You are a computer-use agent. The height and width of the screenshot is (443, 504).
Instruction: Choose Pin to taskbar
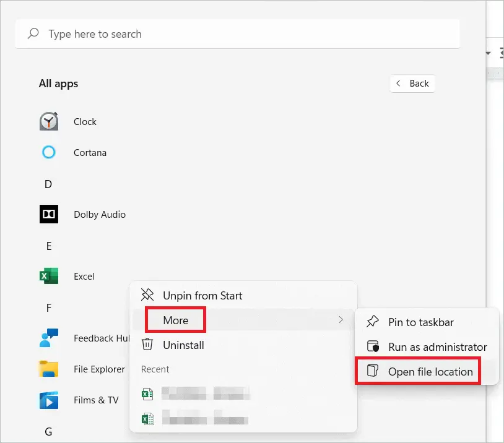[427, 322]
